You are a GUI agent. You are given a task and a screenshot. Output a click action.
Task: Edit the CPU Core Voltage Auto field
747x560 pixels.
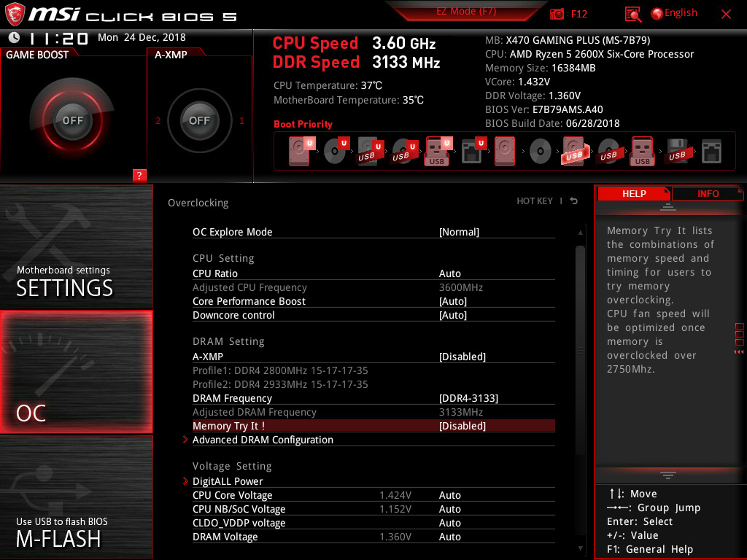point(449,495)
